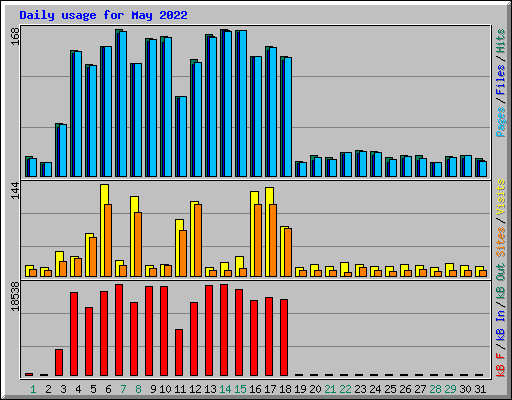Select day 1 on the x-axis

pos(33,389)
